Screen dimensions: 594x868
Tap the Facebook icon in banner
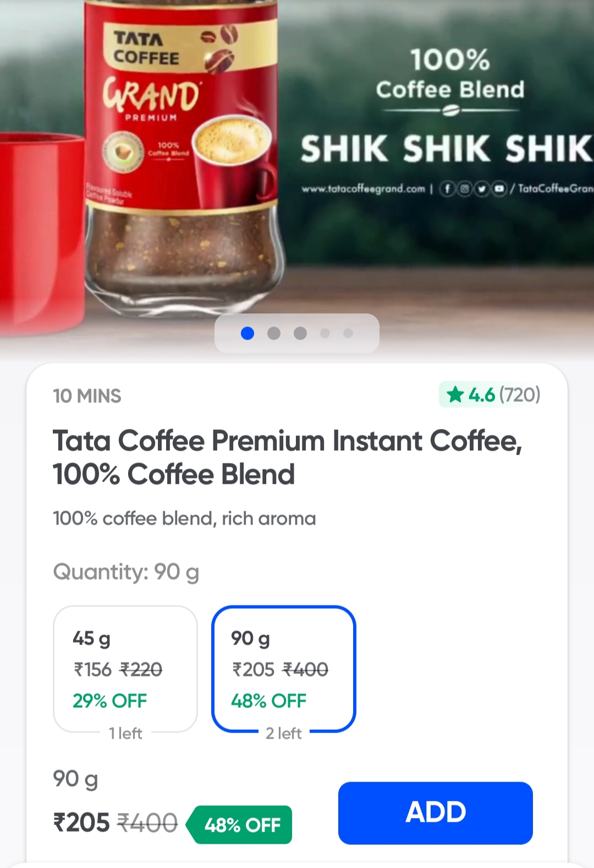pyautogui.click(x=447, y=189)
